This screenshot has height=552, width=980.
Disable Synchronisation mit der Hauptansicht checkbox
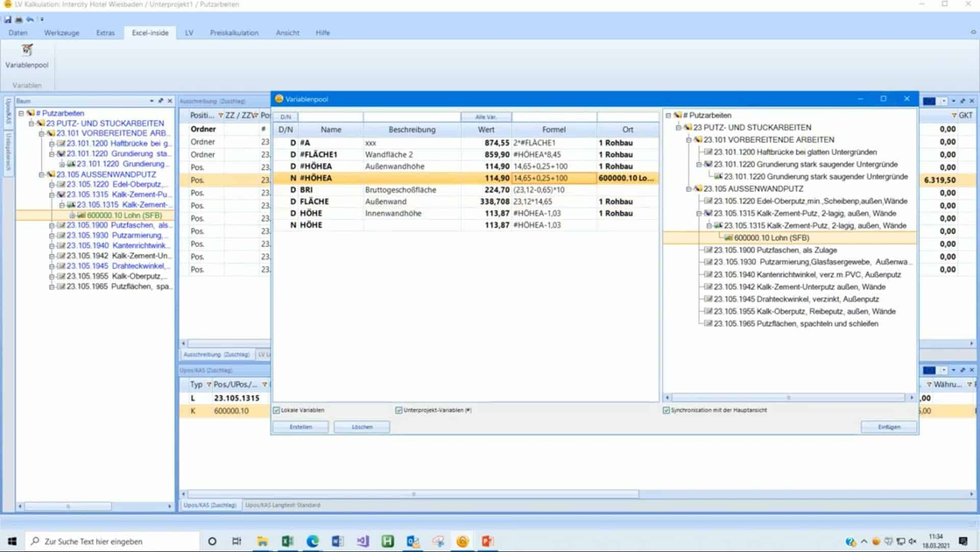point(666,410)
